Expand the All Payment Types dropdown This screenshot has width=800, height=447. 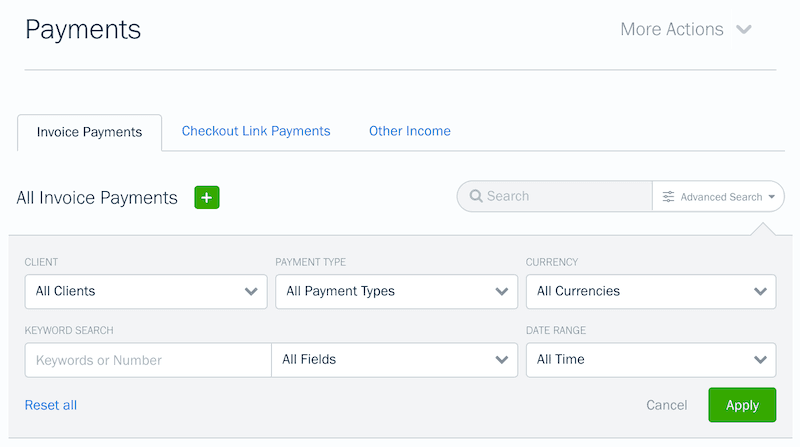(397, 291)
